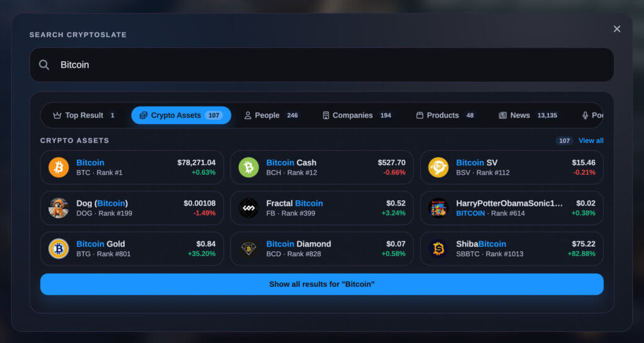Screen dimensions: 644x343
Task: Click the $75.22 ShibaBitcoin price
Action: (584, 244)
